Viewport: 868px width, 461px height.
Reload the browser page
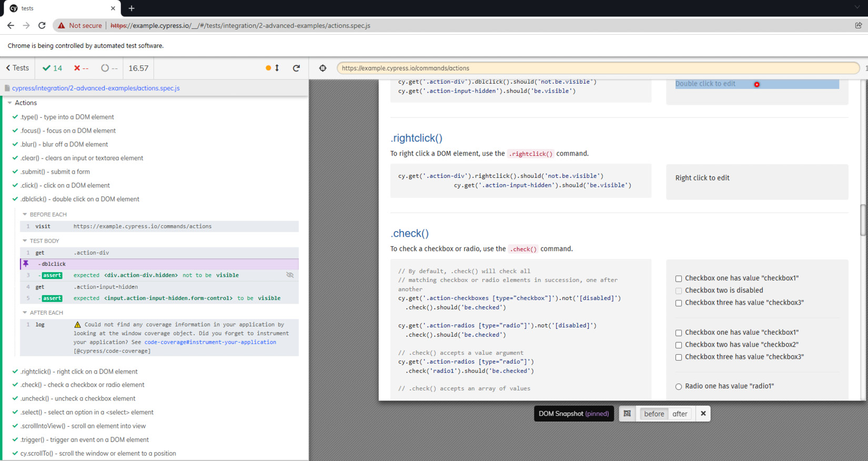coord(42,25)
